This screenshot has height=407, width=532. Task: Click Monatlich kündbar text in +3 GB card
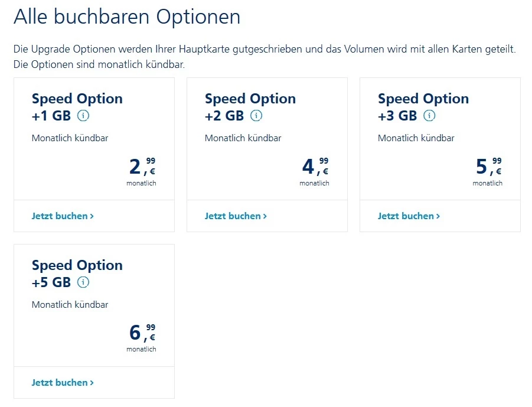pos(416,138)
